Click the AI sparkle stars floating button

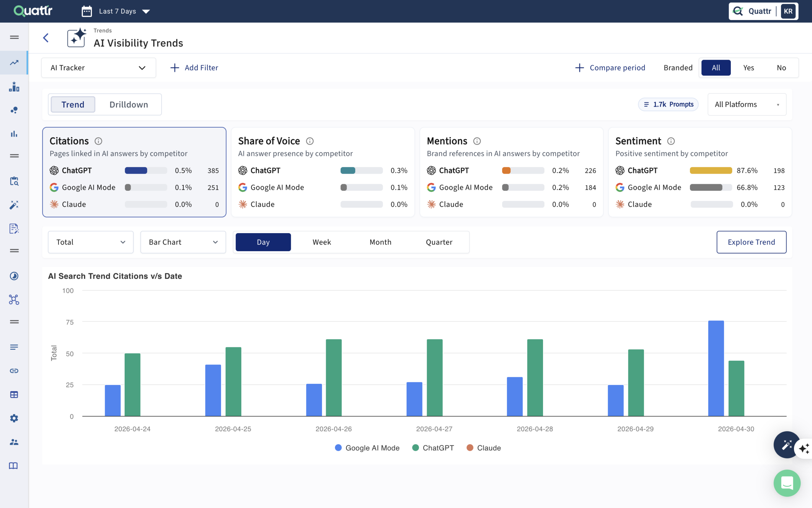pyautogui.click(x=805, y=449)
